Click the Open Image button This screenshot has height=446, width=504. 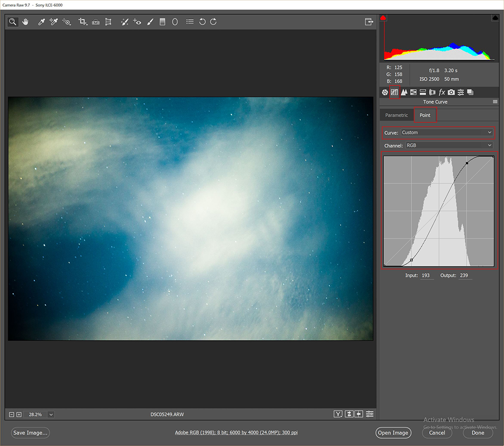[x=392, y=433]
